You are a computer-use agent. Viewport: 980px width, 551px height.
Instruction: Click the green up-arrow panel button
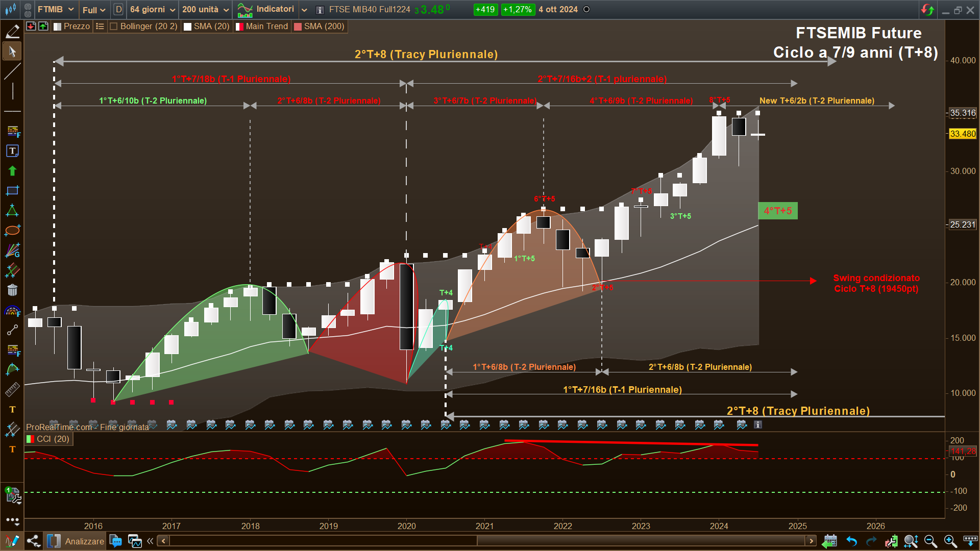[x=43, y=26]
